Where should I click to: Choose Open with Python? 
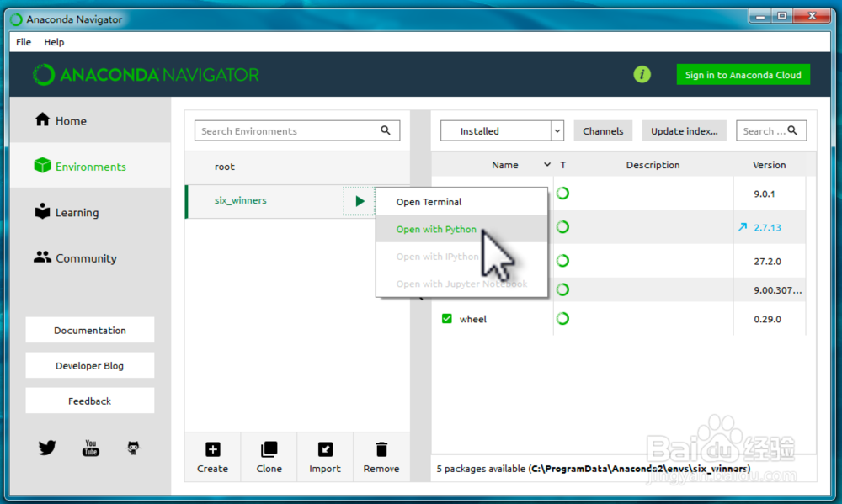(x=461, y=229)
